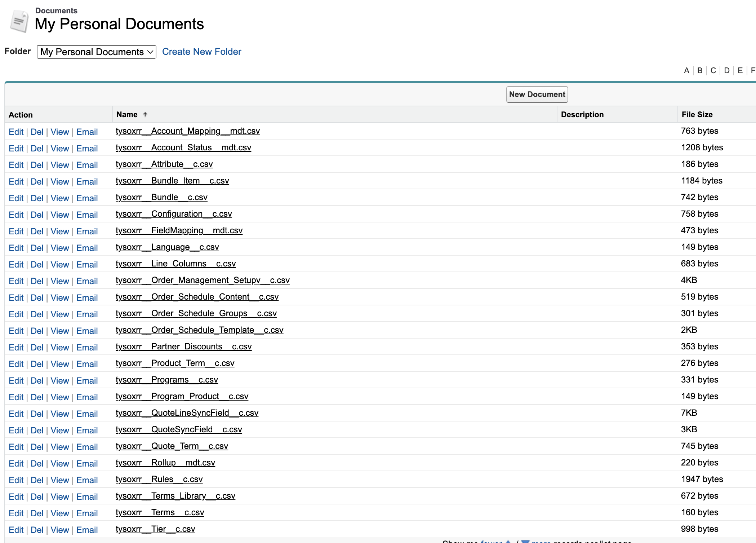View the Bundle_Item c.csv document
The height and width of the screenshot is (543, 756).
pyautogui.click(x=60, y=182)
